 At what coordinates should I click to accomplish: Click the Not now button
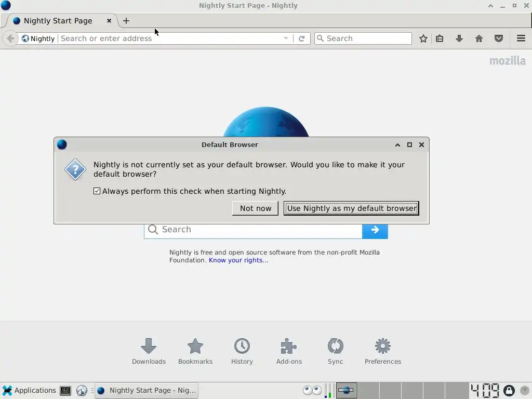[255, 208]
